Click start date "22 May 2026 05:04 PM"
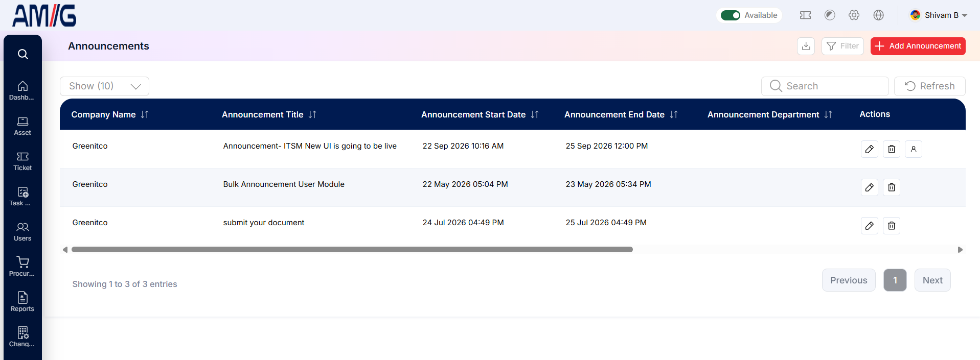The image size is (980, 360). click(465, 184)
